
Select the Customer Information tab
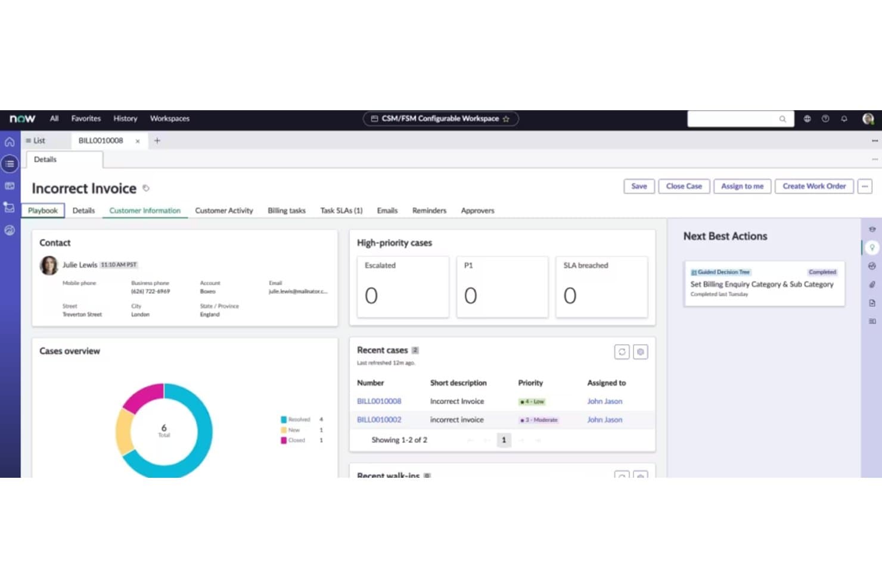tap(145, 210)
